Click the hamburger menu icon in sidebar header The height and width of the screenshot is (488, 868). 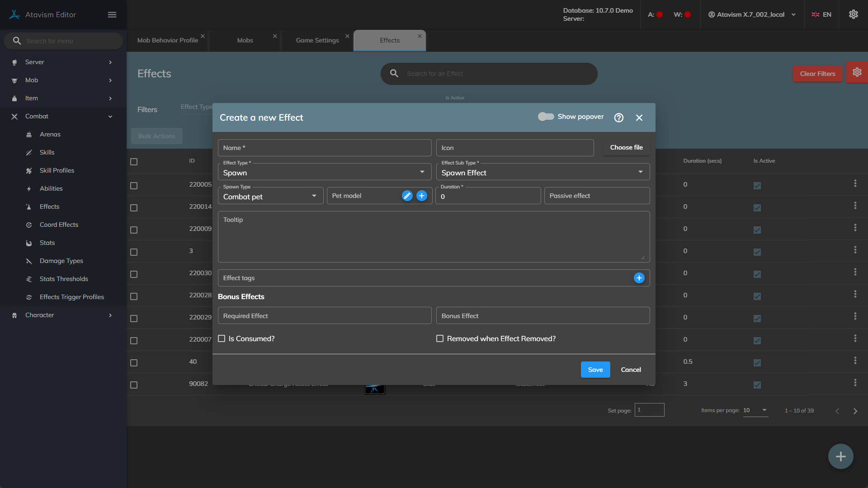[x=112, y=15]
